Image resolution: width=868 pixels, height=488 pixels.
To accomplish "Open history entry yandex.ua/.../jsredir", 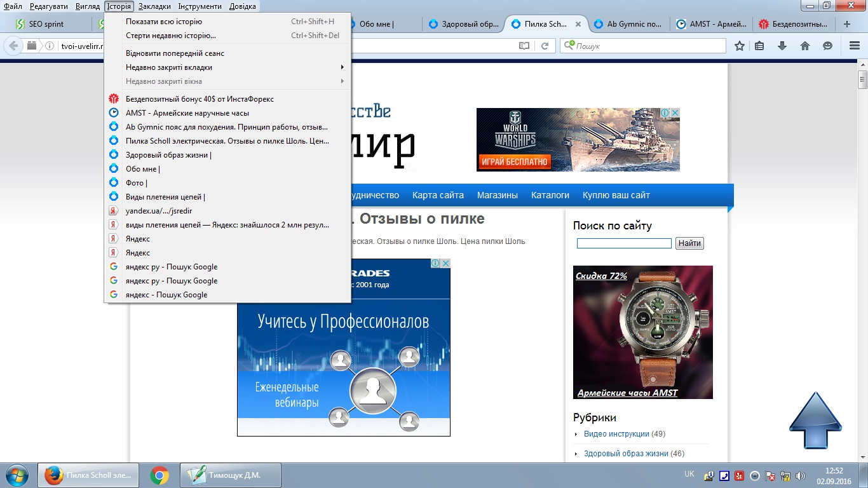I will tap(227, 211).
